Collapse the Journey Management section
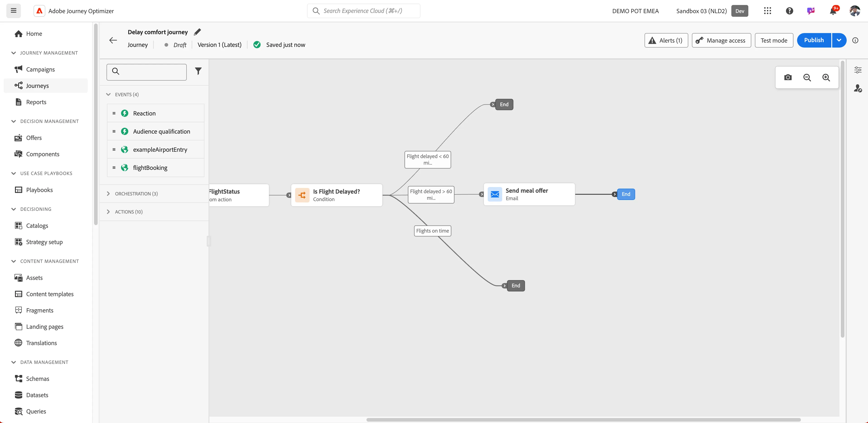The image size is (868, 423). (x=13, y=53)
